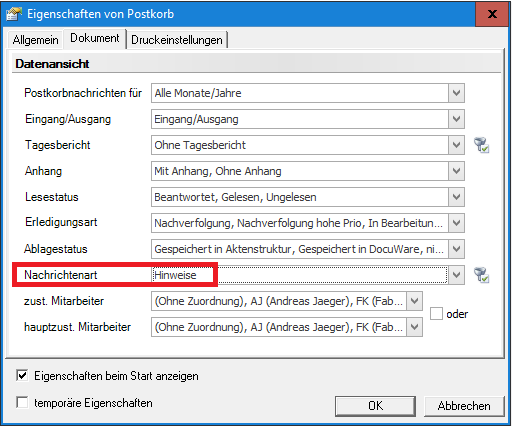Click the filter icon next to Tagesbericht
Viewport: 512px width, 426px height.
(x=481, y=145)
